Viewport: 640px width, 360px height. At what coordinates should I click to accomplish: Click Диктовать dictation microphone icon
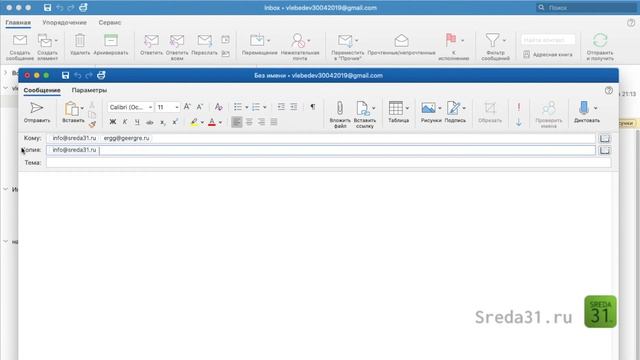point(584,108)
